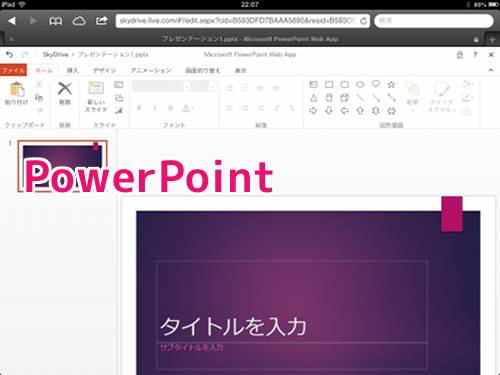Select the cube shape

click(x=345, y=98)
